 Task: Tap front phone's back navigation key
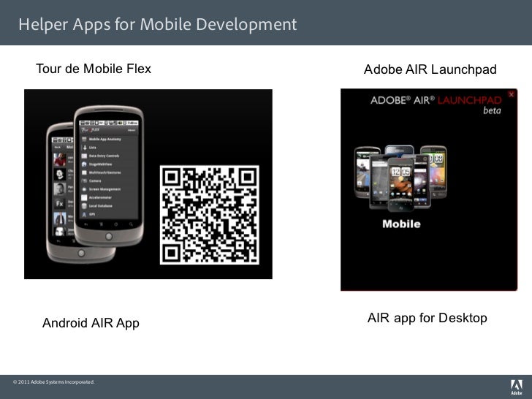[85, 224]
